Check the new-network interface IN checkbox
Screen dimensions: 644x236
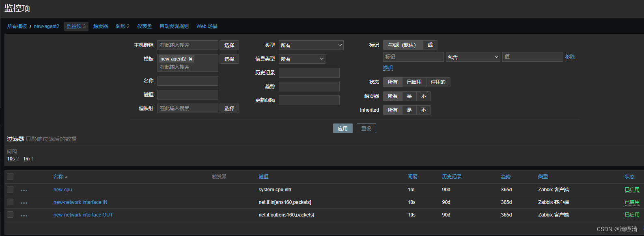coord(10,202)
